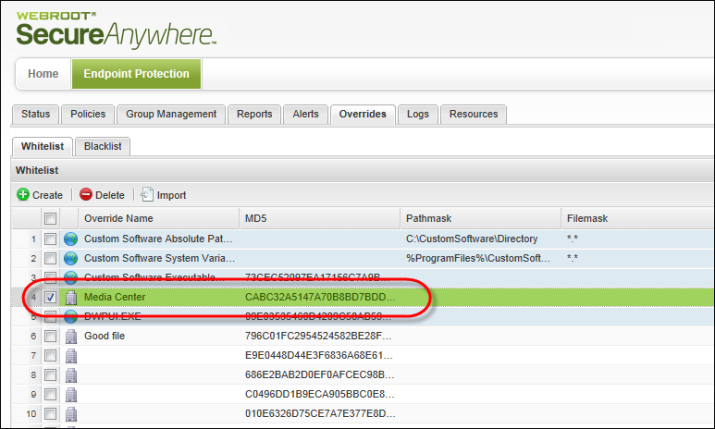Click building icon in row 8
715x429 pixels.
pos(71,375)
